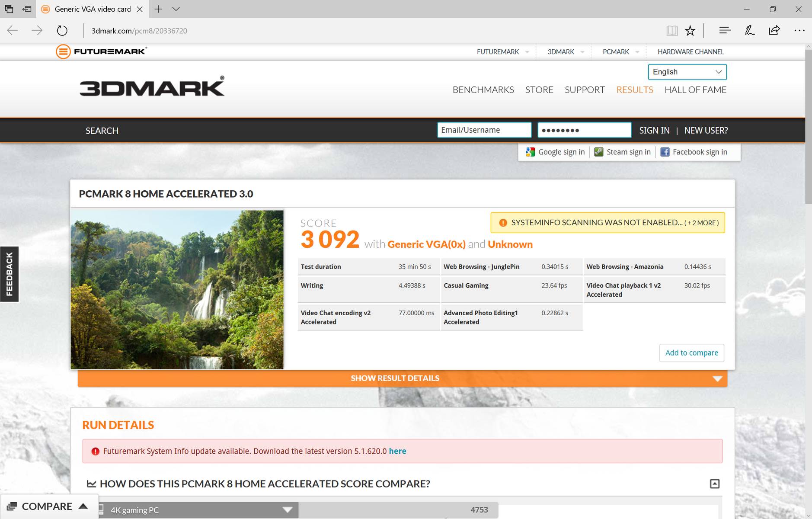Viewport: 812px width, 519px height.
Task: Download latest System Info via here link
Action: pyautogui.click(x=397, y=451)
